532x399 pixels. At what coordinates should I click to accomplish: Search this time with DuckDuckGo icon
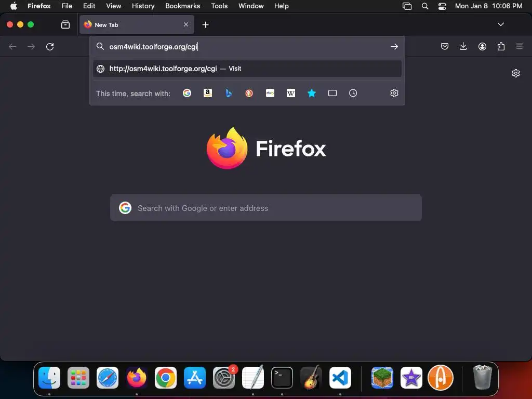pyautogui.click(x=249, y=93)
